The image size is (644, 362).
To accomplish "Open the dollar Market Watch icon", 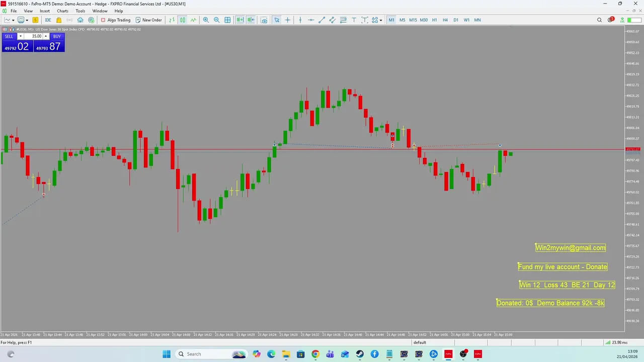I will pos(35,20).
